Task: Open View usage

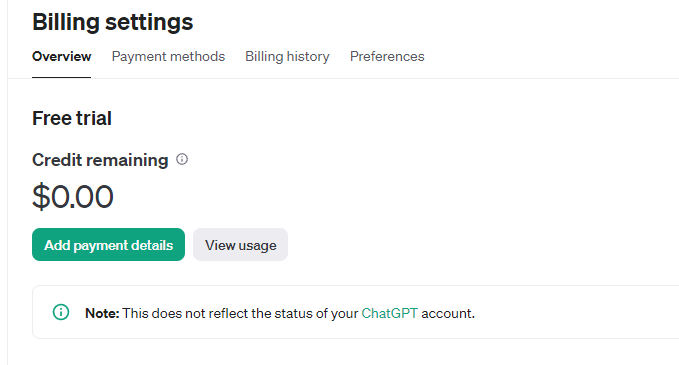Action: tap(240, 245)
